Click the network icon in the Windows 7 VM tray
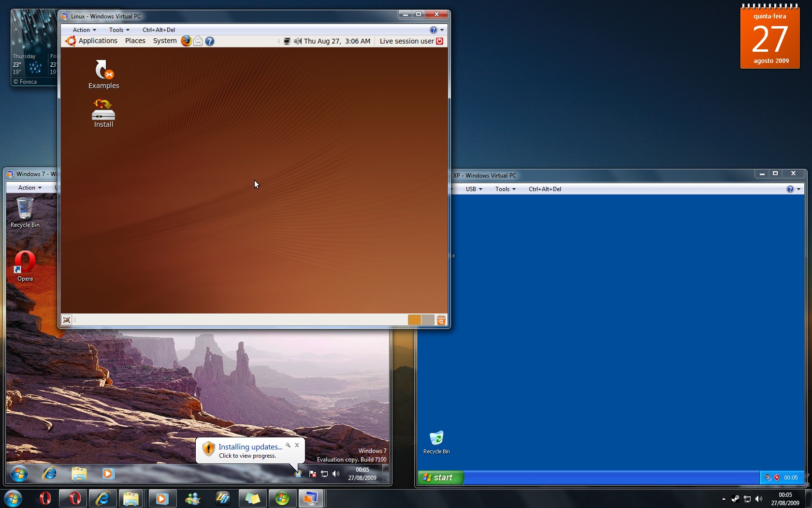The image size is (812, 508). click(324, 474)
